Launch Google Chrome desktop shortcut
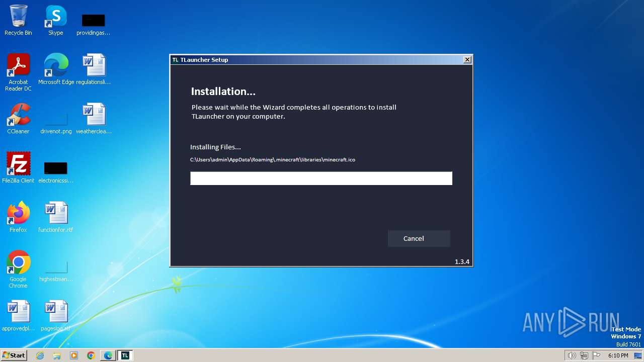 coord(18,269)
